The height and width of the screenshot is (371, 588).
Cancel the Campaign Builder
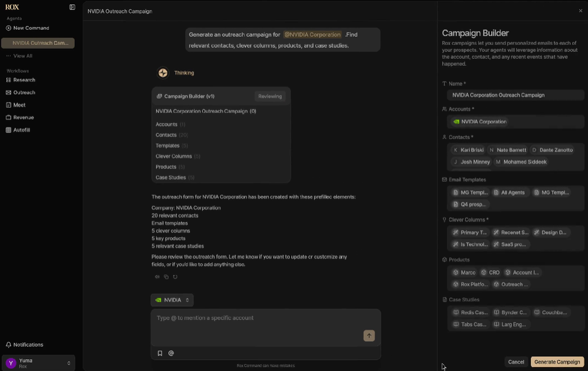click(x=516, y=362)
